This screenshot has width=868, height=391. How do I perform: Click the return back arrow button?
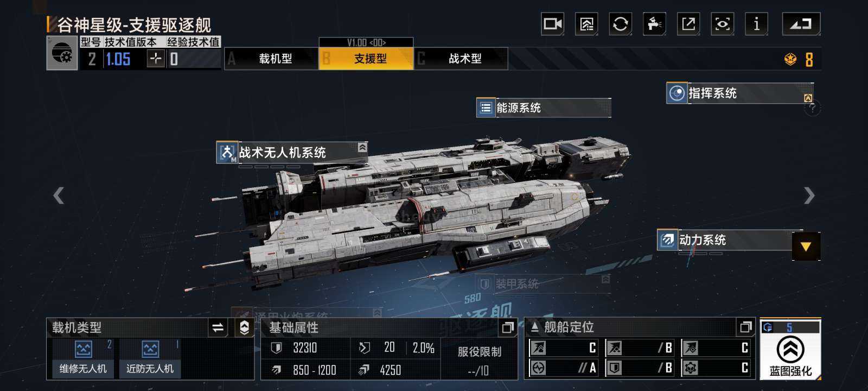[801, 24]
